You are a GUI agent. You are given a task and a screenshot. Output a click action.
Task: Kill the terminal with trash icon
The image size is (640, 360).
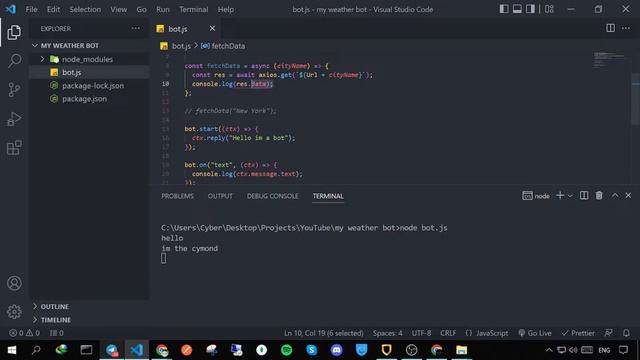tap(599, 196)
